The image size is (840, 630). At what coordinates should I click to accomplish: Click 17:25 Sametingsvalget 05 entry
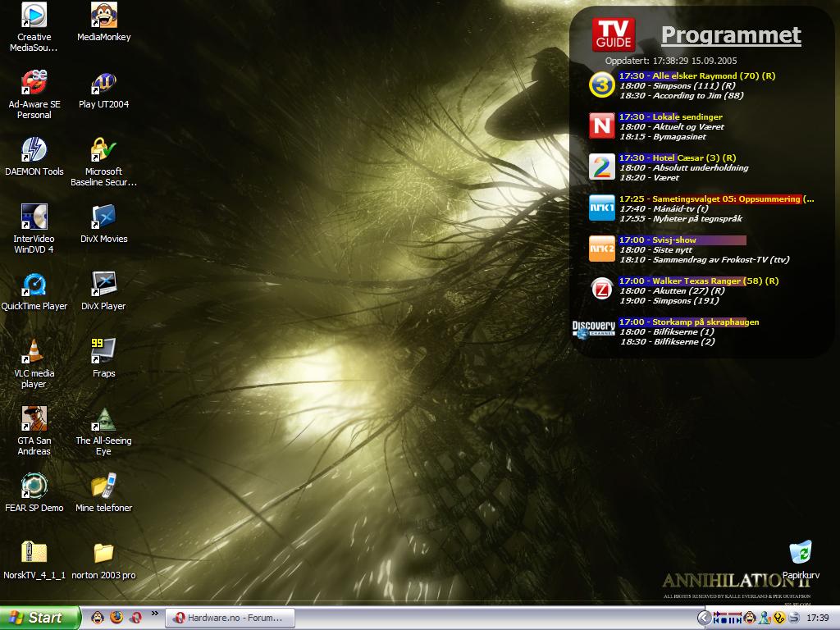pyautogui.click(x=716, y=199)
